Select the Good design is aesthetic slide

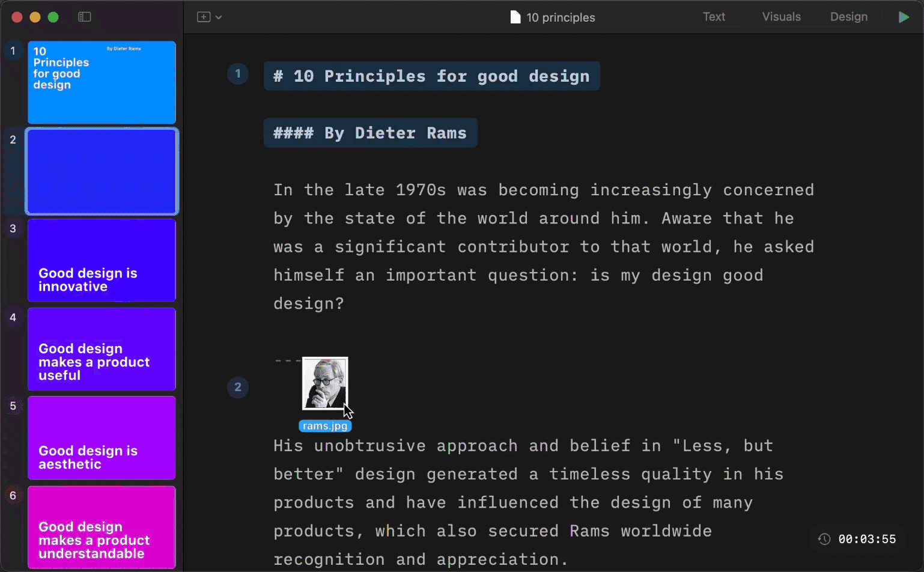tap(102, 438)
